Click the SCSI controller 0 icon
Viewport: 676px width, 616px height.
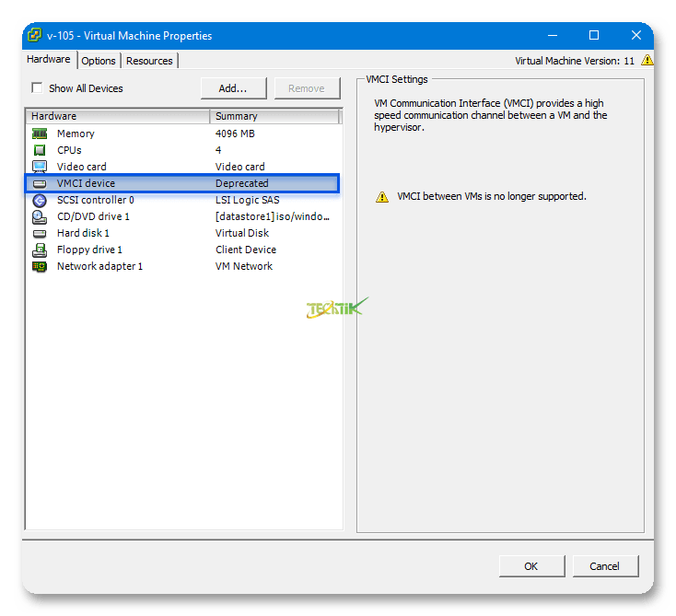(40, 200)
